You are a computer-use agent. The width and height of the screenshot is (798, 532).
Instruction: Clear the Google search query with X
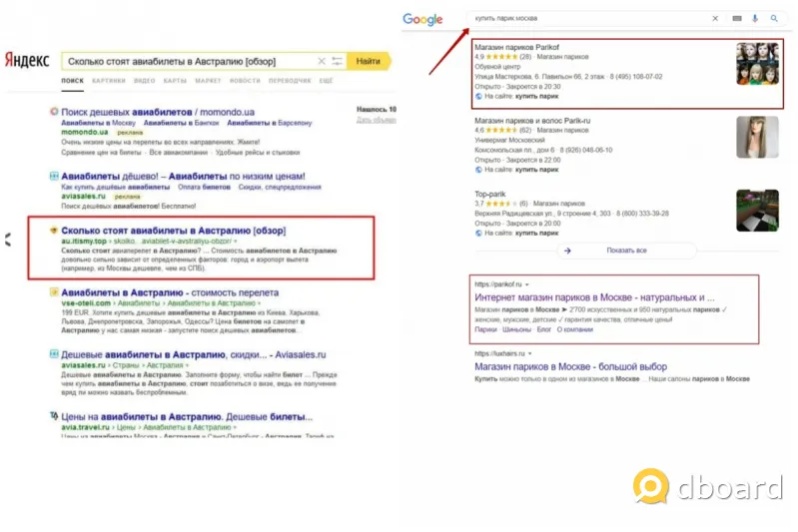tap(715, 18)
